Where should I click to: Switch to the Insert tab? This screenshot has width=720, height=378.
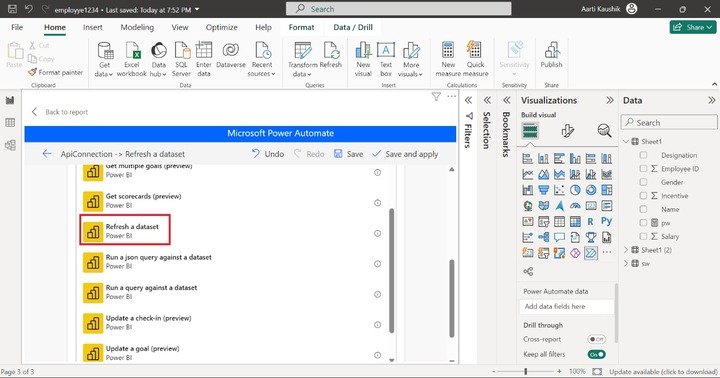coord(93,27)
